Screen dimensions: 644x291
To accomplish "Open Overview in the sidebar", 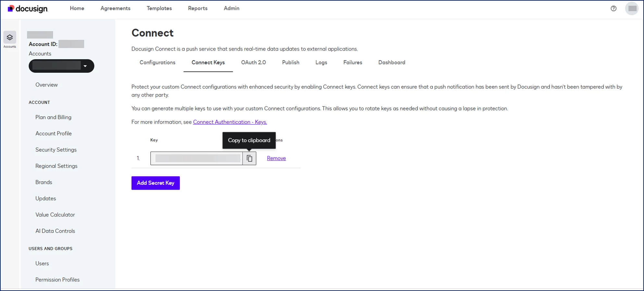I will point(46,85).
